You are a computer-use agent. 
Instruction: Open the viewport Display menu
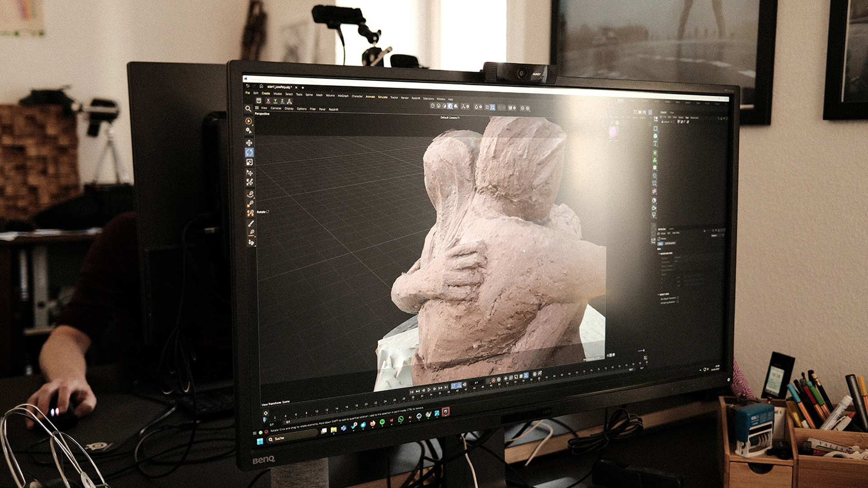[x=289, y=108]
